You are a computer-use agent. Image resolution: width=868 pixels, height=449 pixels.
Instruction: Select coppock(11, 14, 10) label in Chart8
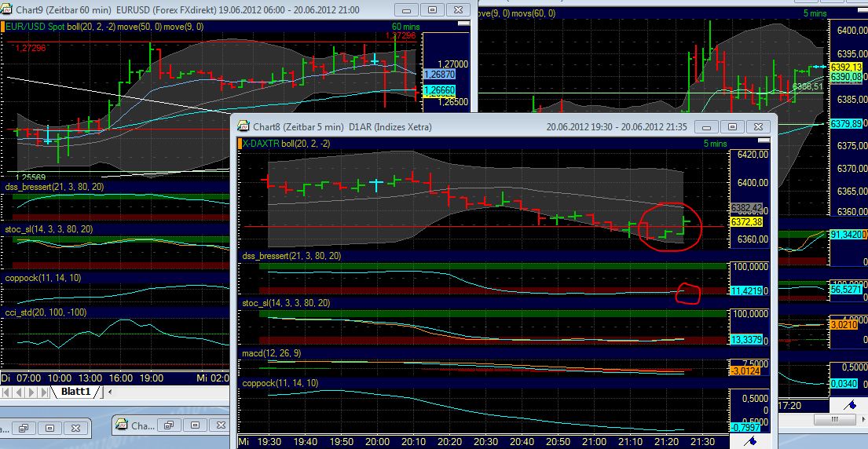[280, 382]
